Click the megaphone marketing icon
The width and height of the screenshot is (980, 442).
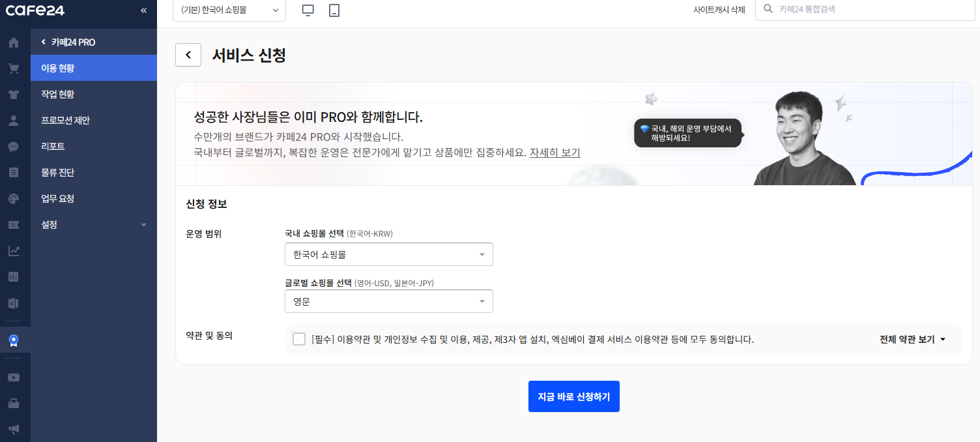pyautogui.click(x=14, y=429)
